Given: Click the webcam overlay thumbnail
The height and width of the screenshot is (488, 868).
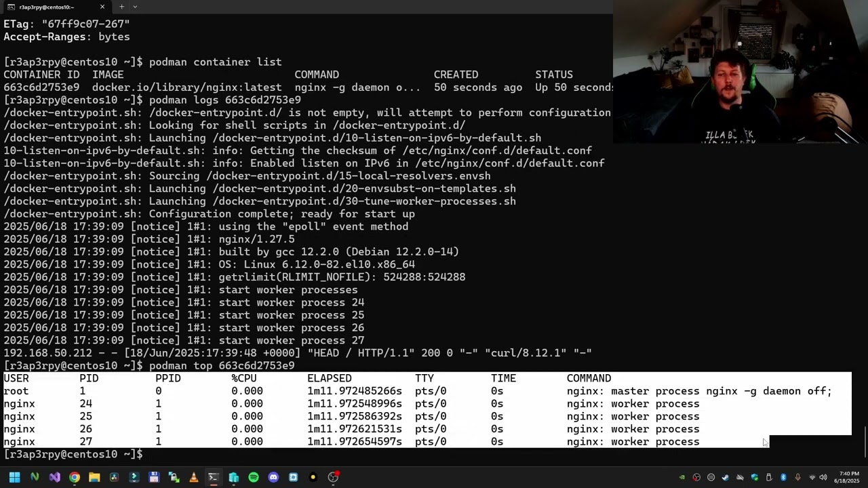Looking at the screenshot, I should pos(741,71).
